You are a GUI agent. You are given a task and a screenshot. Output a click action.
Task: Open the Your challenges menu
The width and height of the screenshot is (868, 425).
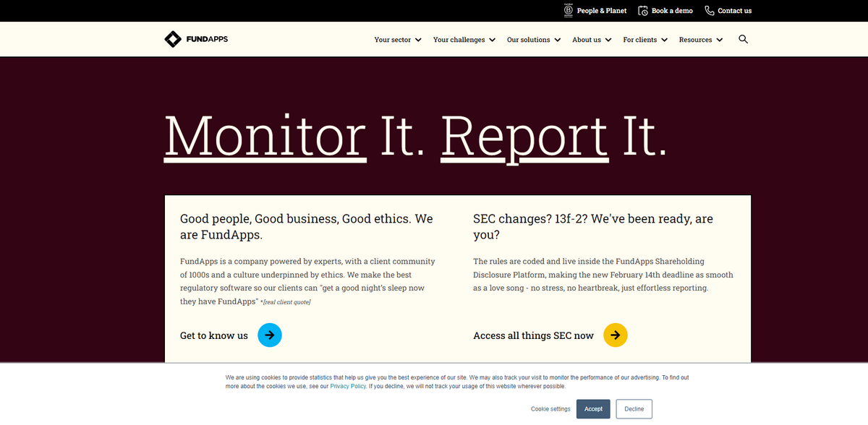tap(464, 40)
